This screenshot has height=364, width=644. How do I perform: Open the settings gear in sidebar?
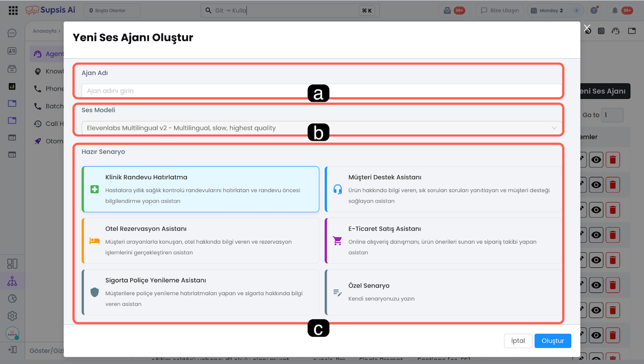click(12, 316)
